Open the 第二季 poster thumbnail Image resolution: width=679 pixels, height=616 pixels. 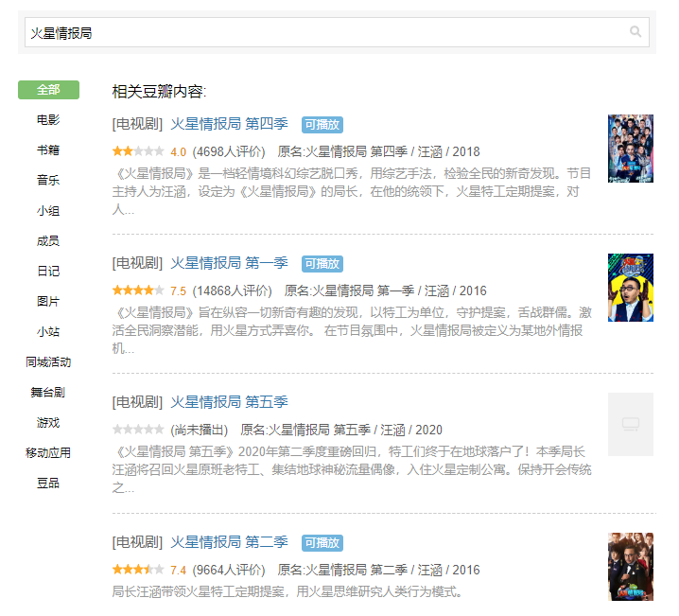631,567
